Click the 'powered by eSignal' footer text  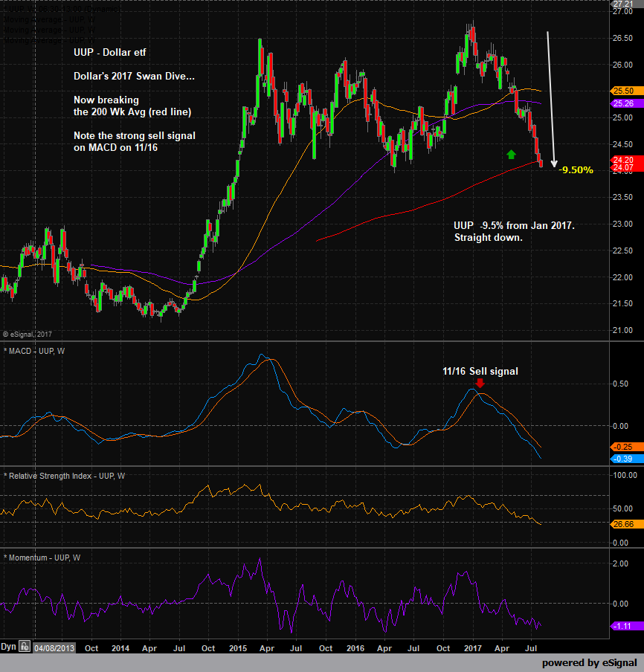(590, 663)
